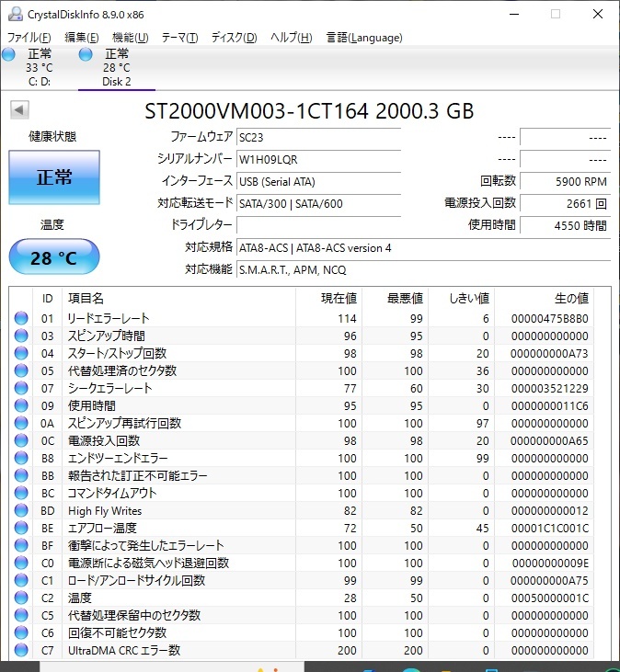Click the status icon for row 05 代替処理済のセクタ数
The width and height of the screenshot is (620, 672).
(x=21, y=370)
